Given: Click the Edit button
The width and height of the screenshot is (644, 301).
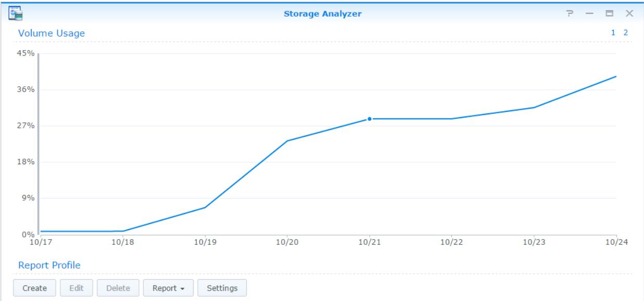Looking at the screenshot, I should tap(77, 287).
